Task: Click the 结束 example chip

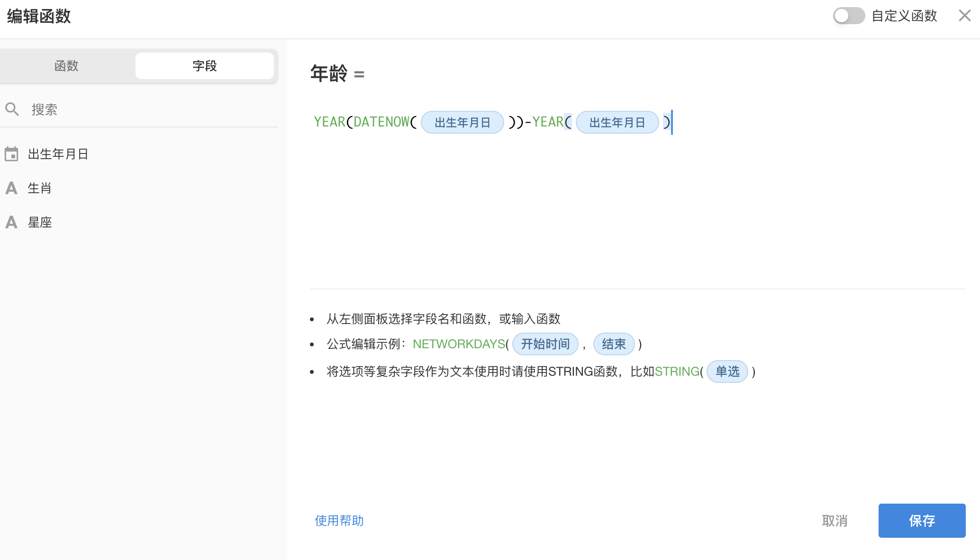Action: 614,344
